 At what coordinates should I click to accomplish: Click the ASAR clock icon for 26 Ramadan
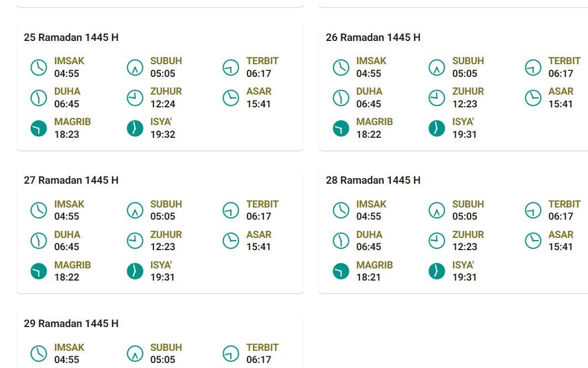click(x=533, y=97)
